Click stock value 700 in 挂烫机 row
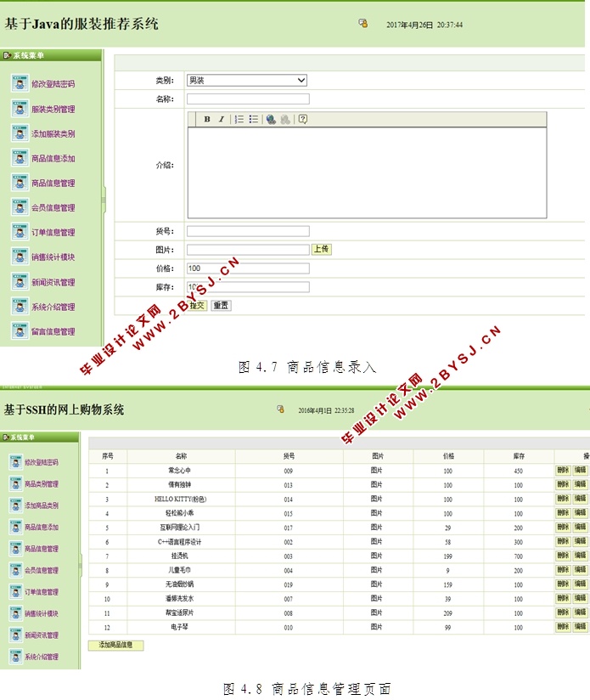This screenshot has width=590, height=700. (518, 556)
